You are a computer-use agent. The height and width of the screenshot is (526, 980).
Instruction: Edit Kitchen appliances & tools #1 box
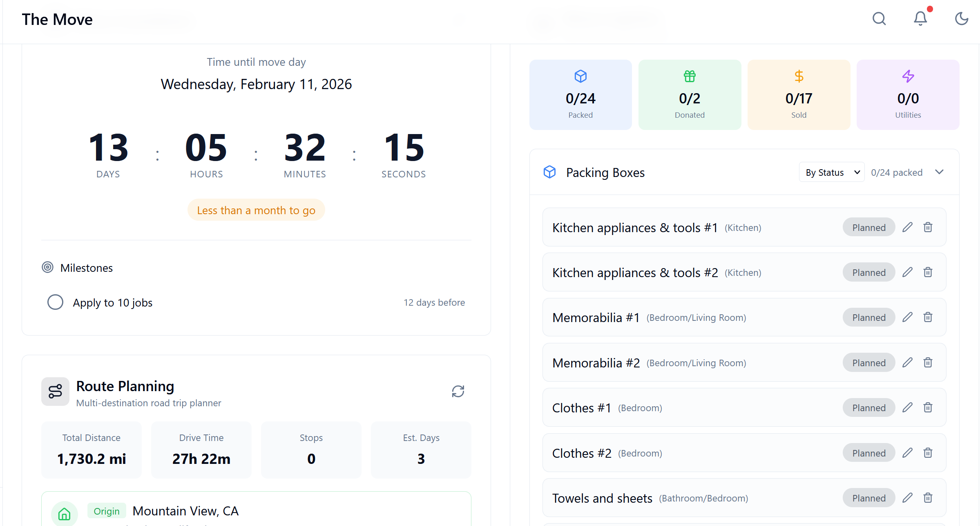point(907,227)
